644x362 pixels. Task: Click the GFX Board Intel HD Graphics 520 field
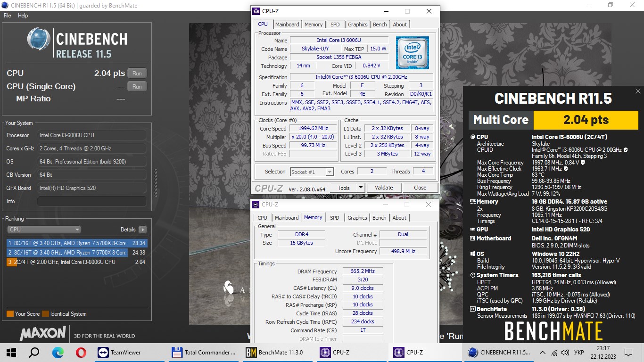[x=92, y=188]
